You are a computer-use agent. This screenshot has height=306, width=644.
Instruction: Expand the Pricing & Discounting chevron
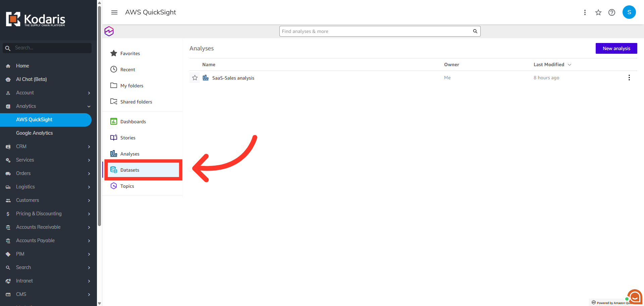(x=89, y=214)
